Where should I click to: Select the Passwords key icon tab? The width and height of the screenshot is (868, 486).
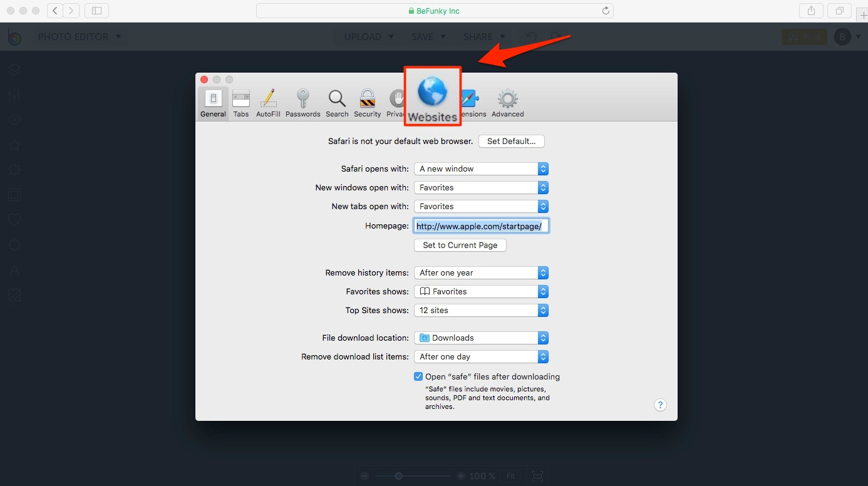[303, 103]
